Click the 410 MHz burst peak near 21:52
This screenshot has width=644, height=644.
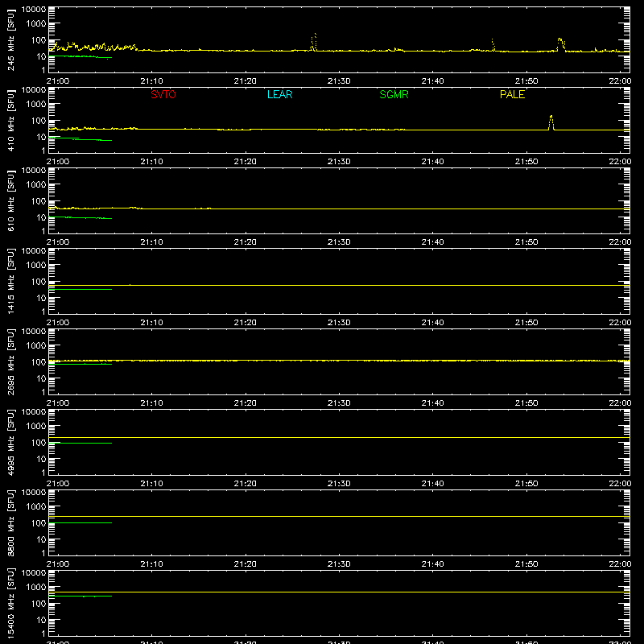tap(551, 122)
